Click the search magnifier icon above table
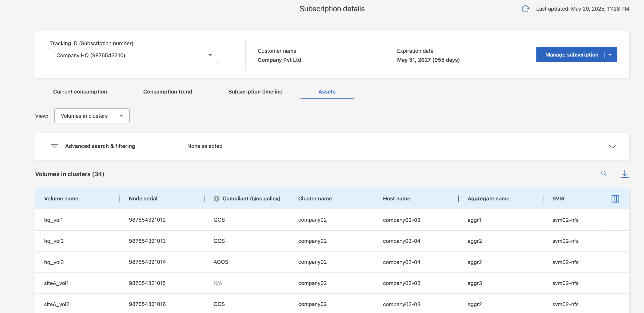 click(x=604, y=173)
